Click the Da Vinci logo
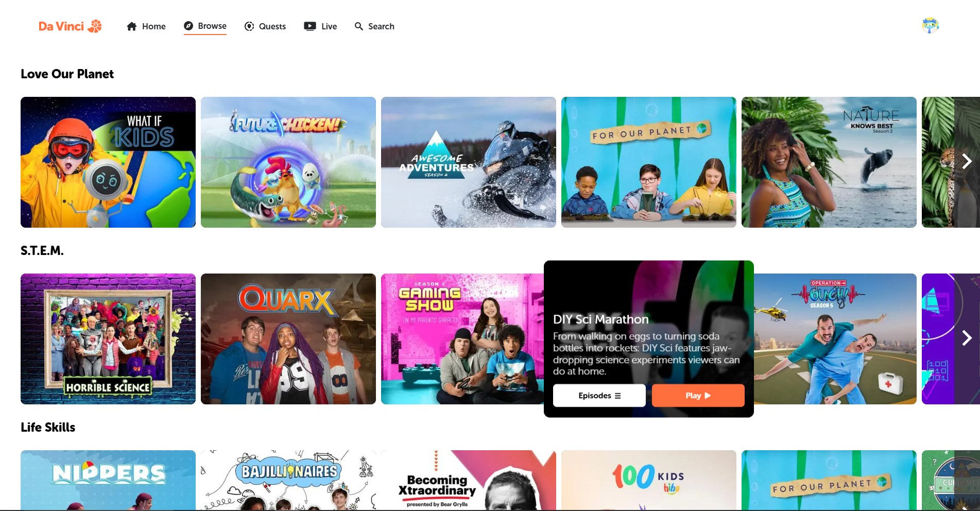 [70, 26]
